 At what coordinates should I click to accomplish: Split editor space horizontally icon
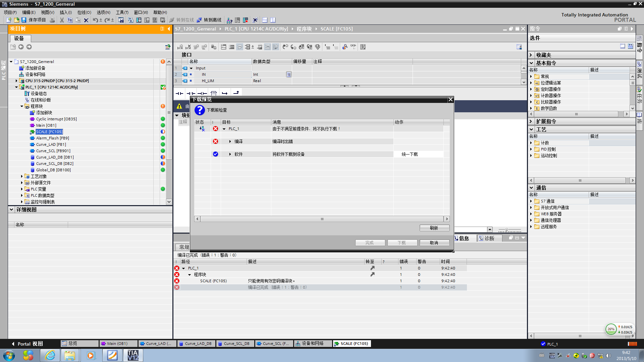(265, 20)
